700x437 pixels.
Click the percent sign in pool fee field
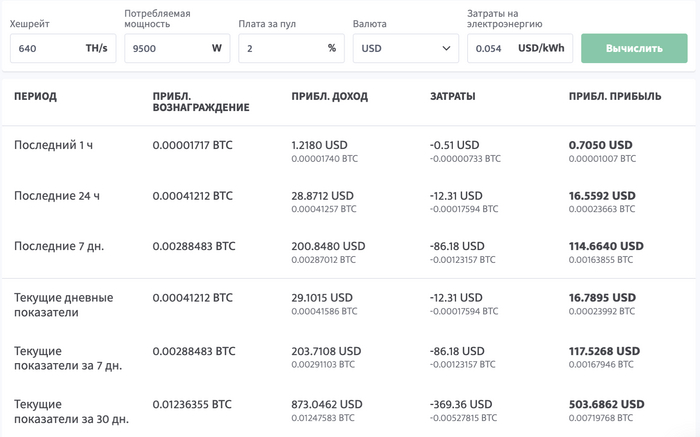(332, 48)
